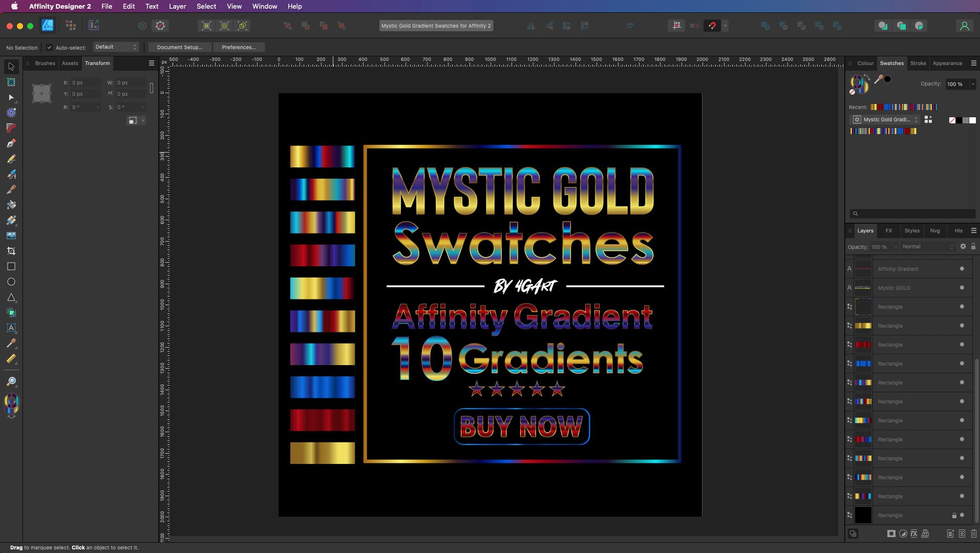The width and height of the screenshot is (980, 553).
Task: Switch to the Colour tab
Action: pos(866,63)
